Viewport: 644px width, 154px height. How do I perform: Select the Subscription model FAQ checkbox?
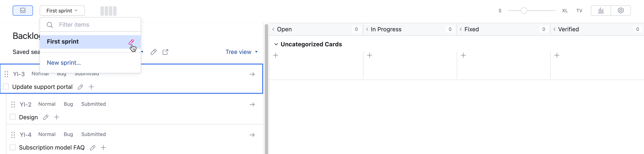(13, 147)
